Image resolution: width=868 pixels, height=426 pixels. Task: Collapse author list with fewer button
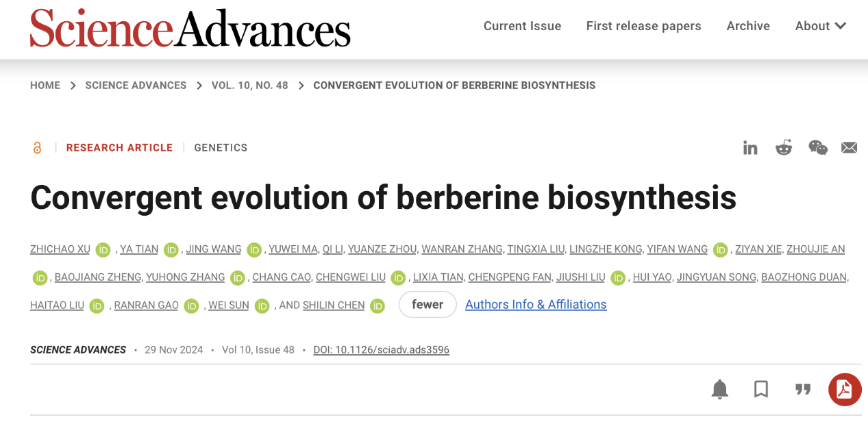tap(427, 305)
